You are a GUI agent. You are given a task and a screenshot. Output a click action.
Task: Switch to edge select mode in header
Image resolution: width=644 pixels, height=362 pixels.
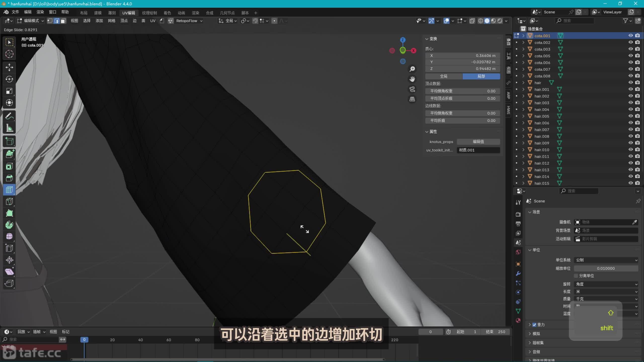click(56, 21)
